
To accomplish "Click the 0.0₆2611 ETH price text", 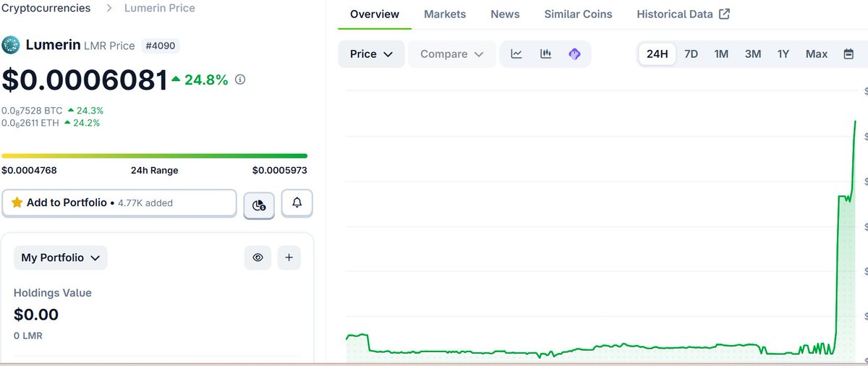I will pos(31,123).
